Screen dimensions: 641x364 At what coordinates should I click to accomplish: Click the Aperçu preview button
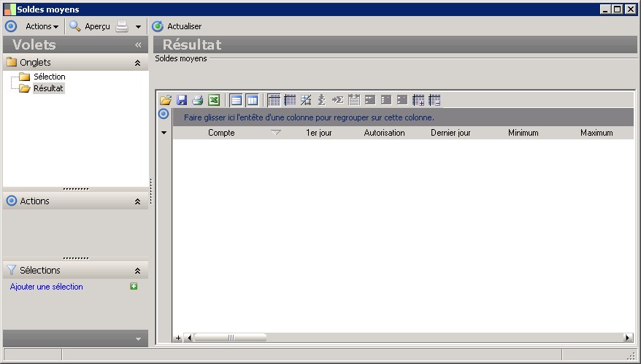[x=90, y=26]
